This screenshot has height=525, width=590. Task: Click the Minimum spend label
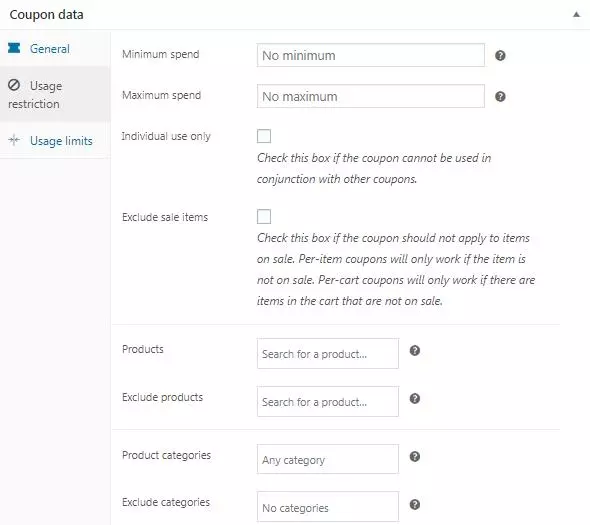161,54
